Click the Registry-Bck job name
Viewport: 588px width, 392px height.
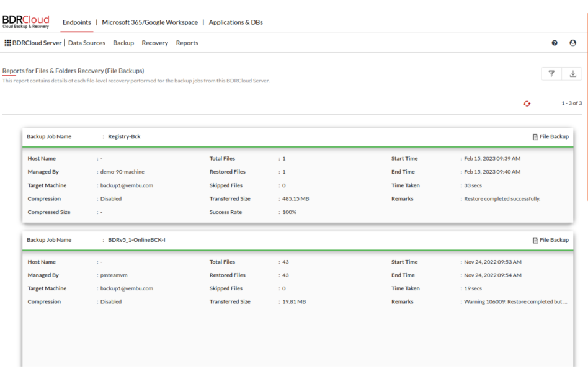[124, 136]
